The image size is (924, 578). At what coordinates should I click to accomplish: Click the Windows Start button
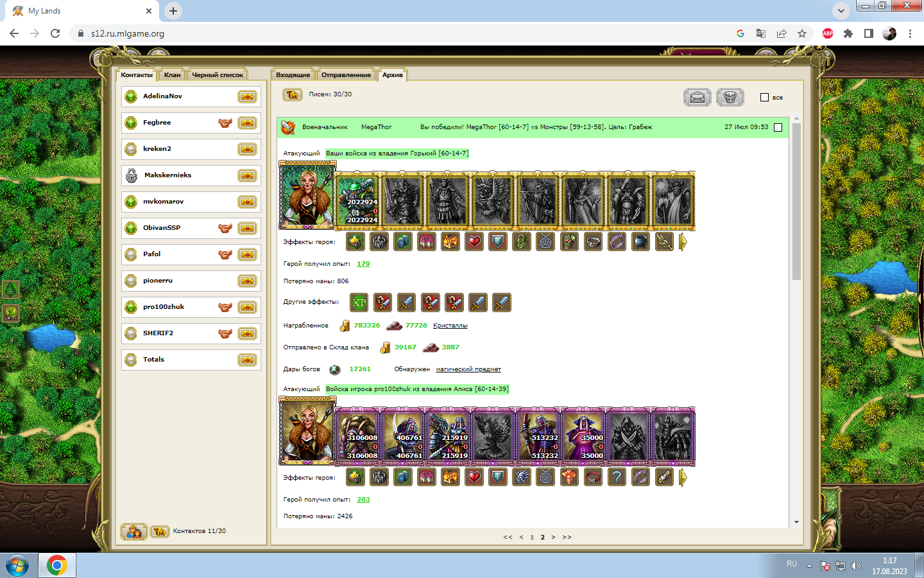17,566
